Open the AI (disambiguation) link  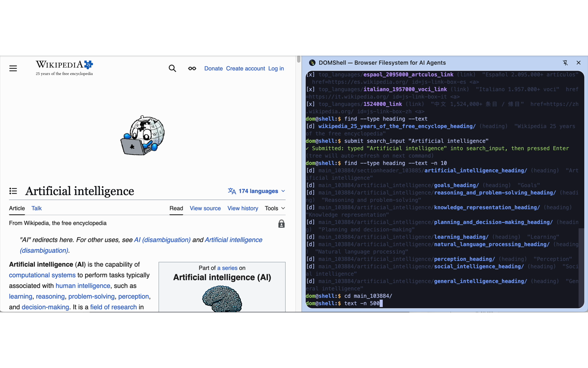(162, 240)
